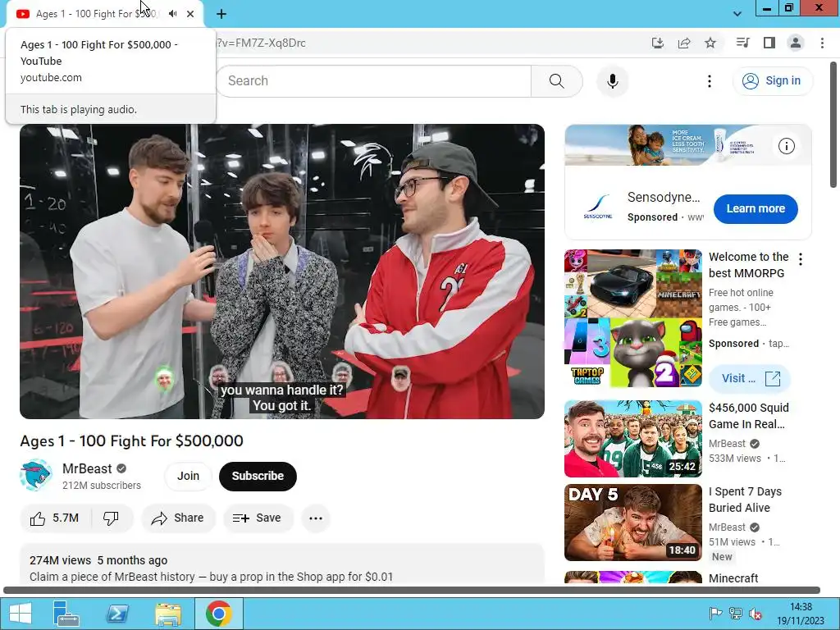Click the volume tray icon
Viewport: 840px width, 630px height.
click(x=756, y=614)
